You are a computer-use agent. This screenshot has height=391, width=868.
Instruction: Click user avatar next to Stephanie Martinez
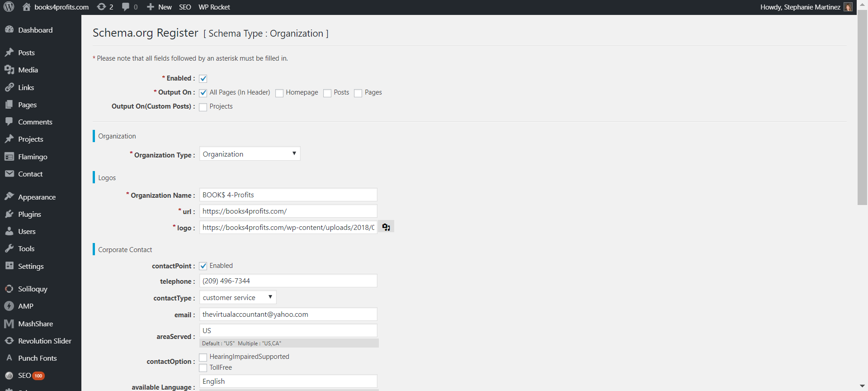pyautogui.click(x=848, y=7)
